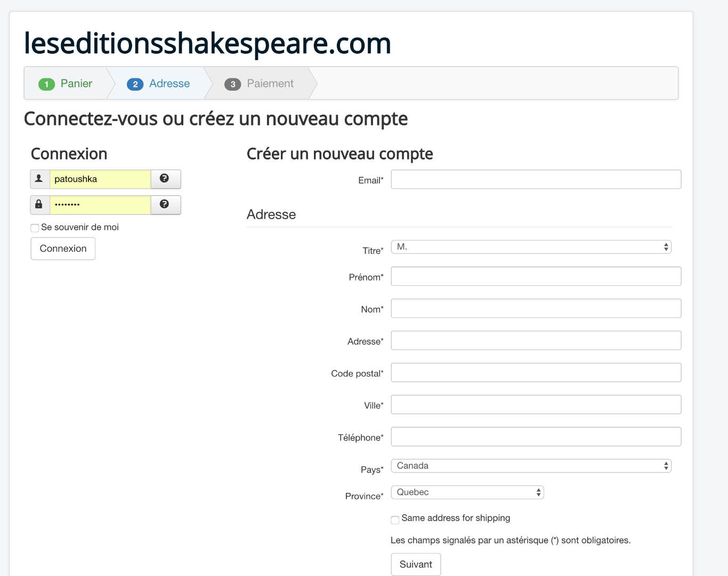728x576 pixels.
Task: Click the help icon next to password
Action: click(x=165, y=204)
